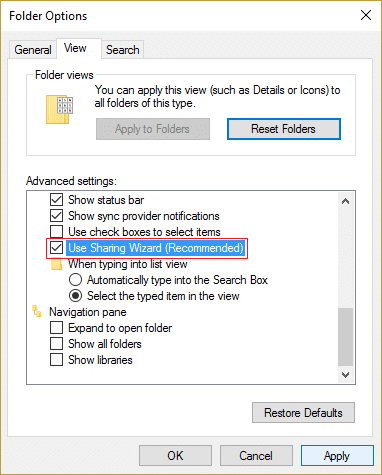The width and height of the screenshot is (382, 475).
Task: Click the scroll up arrow in Advanced settings
Action: tap(345, 201)
